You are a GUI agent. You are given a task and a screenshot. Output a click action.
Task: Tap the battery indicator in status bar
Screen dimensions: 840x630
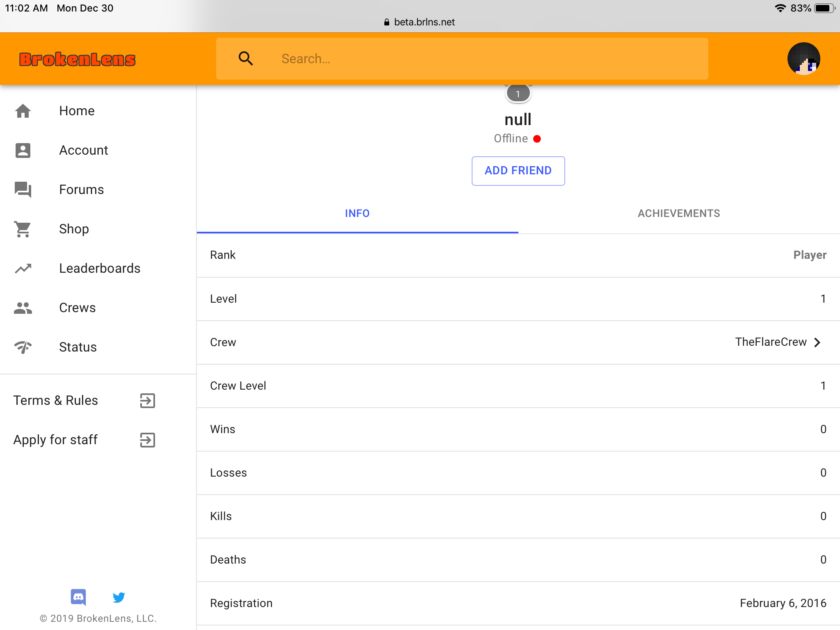pos(825,8)
